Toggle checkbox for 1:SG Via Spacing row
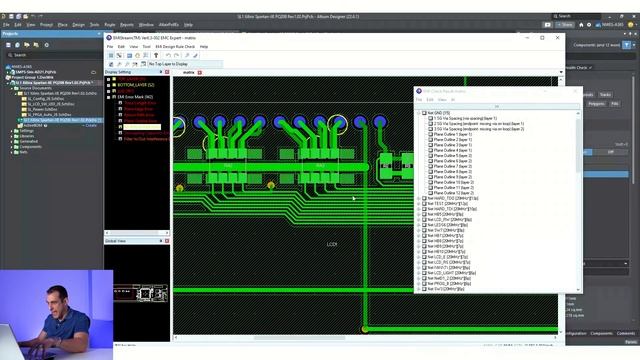 point(430,118)
